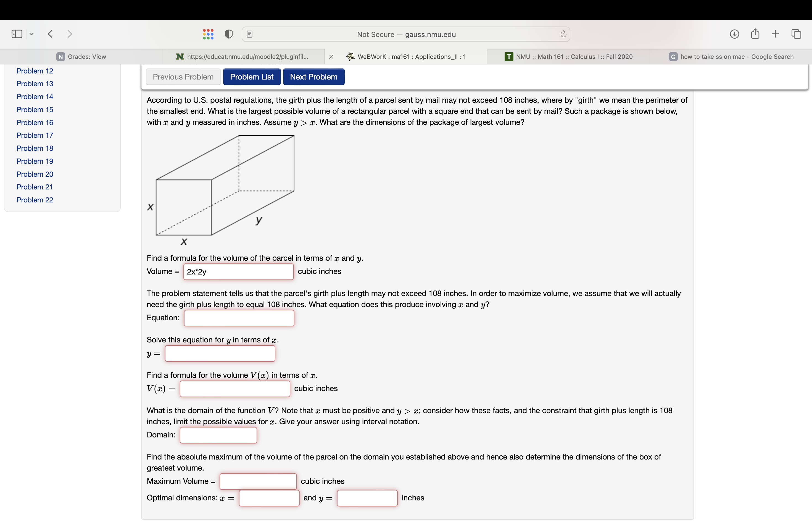Click the Next Problem button
Screen dimensions: 812x528
click(313, 77)
